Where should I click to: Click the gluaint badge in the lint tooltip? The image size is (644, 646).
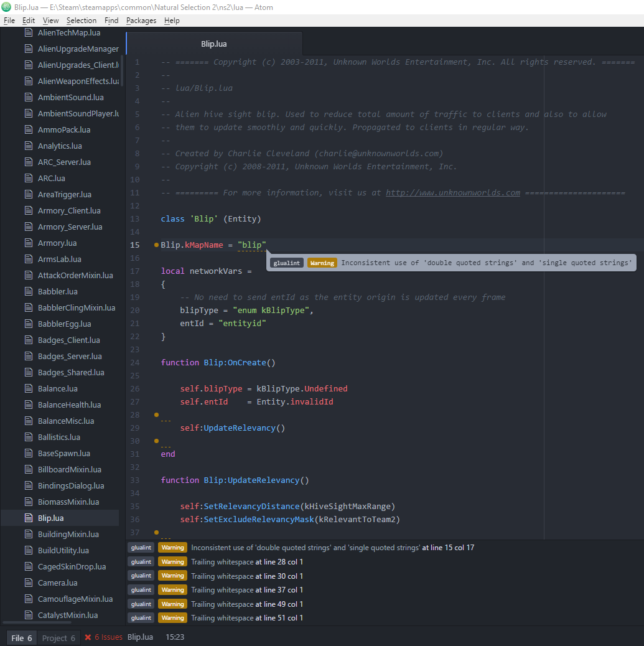[x=287, y=263]
